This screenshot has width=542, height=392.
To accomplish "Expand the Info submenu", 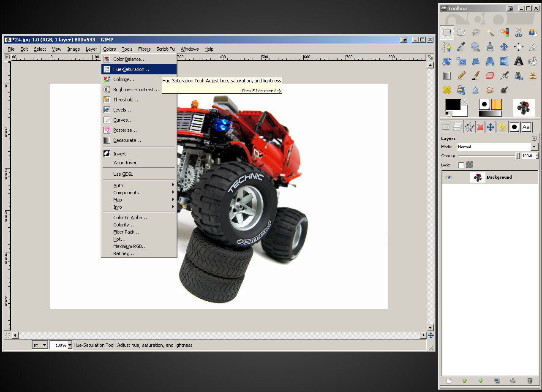I will 139,207.
